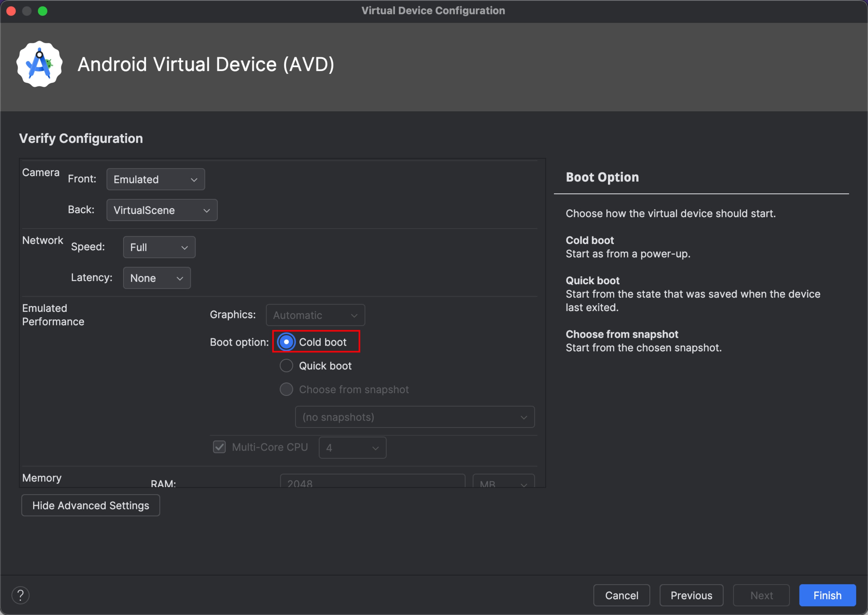Expand the Graphics Automatic dropdown
The height and width of the screenshot is (615, 868).
(315, 315)
